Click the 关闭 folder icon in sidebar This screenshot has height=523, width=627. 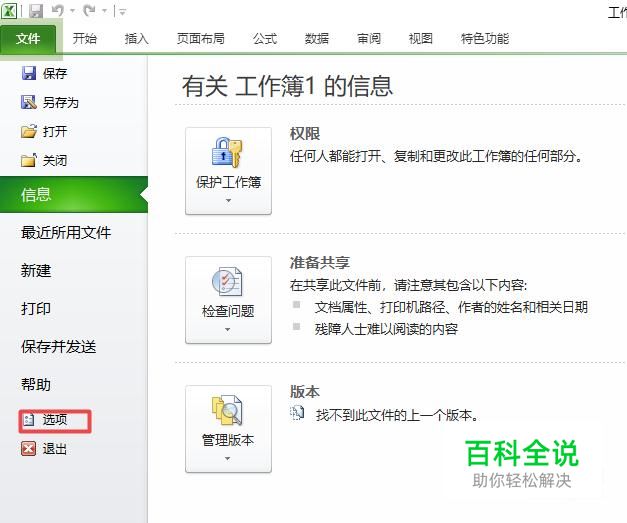pos(28,160)
